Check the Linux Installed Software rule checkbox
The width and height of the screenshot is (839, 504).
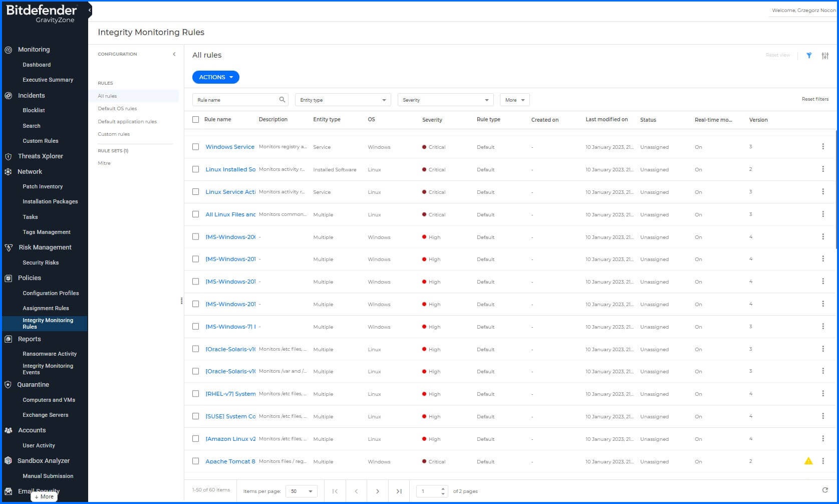coord(196,169)
